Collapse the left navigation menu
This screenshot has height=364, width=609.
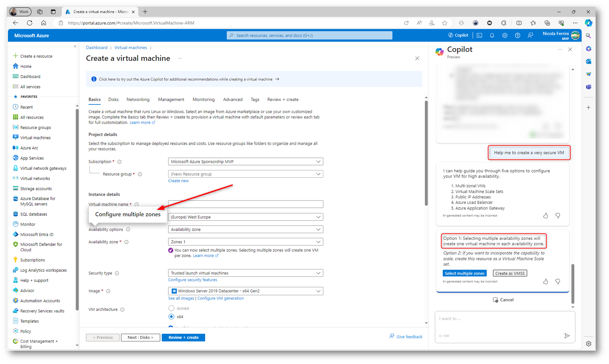pyautogui.click(x=75, y=46)
